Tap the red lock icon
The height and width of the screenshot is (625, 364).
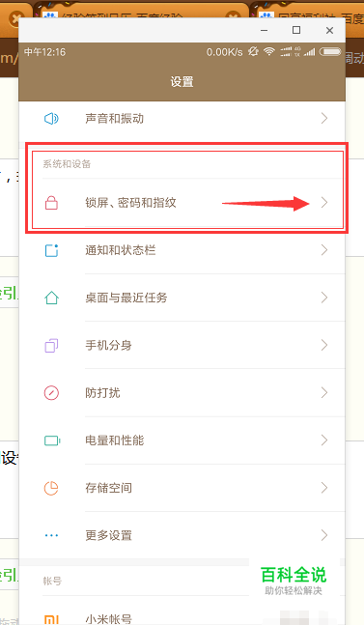pos(51,203)
